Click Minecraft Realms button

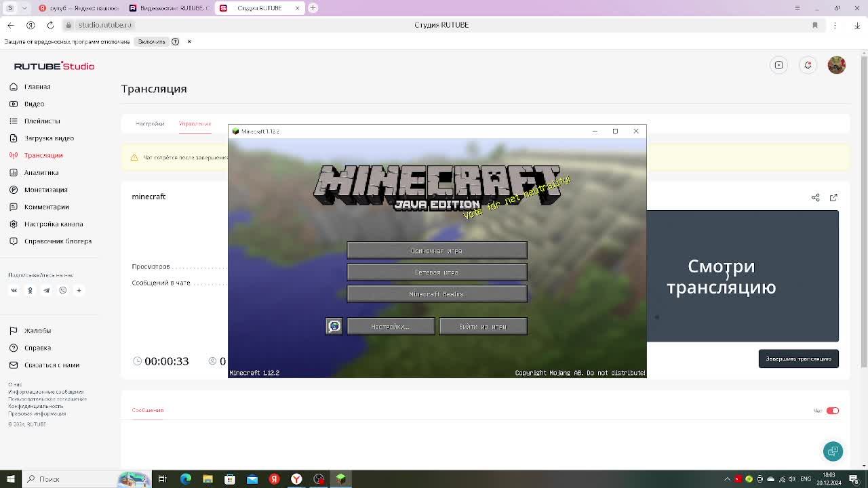click(x=437, y=294)
